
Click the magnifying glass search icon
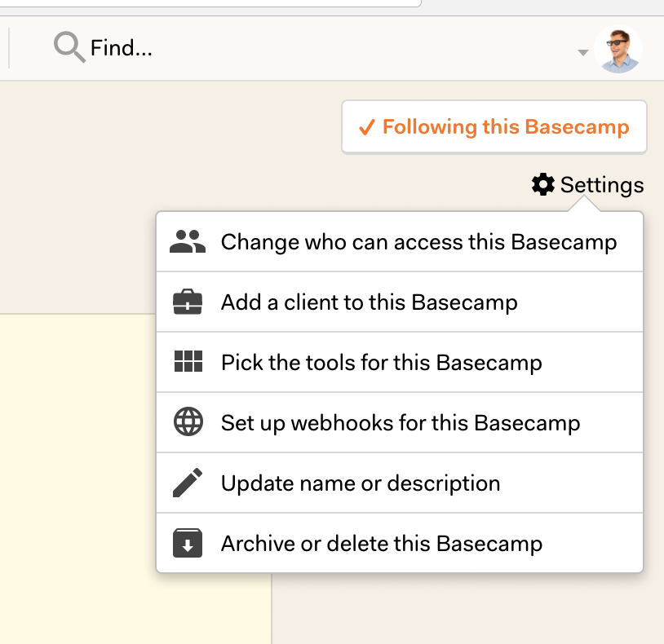[69, 47]
